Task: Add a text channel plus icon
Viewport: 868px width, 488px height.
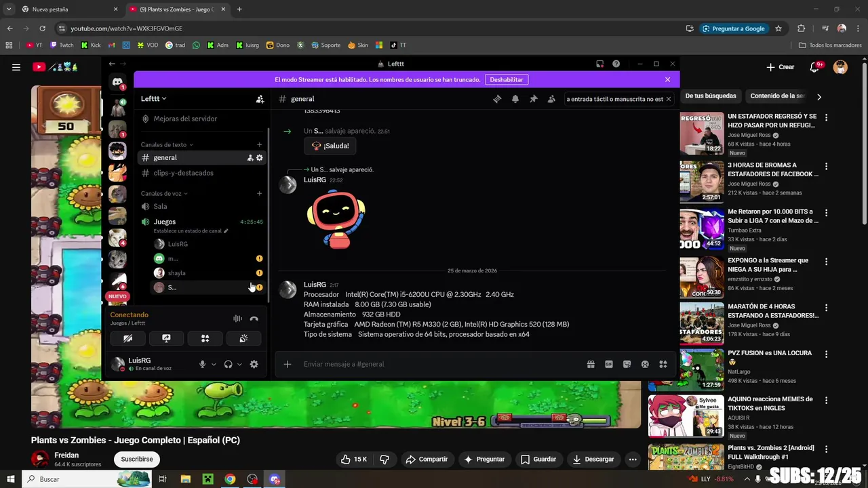Action: pyautogui.click(x=259, y=144)
